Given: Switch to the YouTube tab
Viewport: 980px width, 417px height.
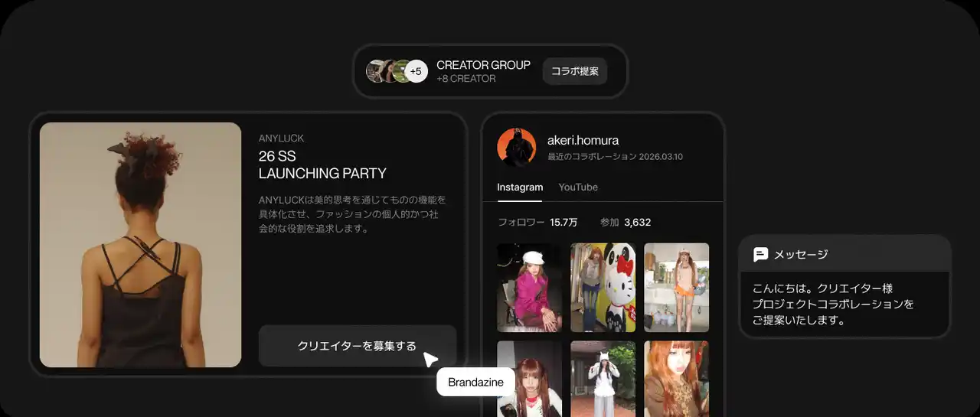Looking at the screenshot, I should coord(578,187).
